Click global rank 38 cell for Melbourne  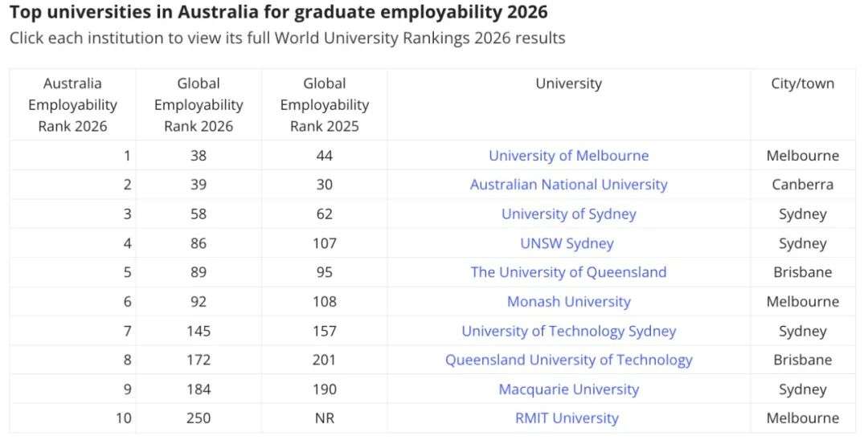[199, 156]
